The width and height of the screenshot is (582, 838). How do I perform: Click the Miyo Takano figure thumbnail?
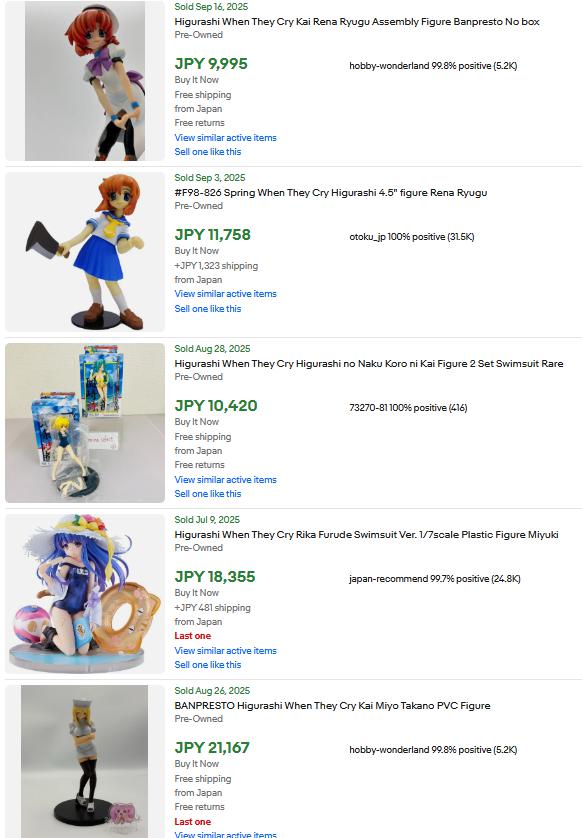85,762
